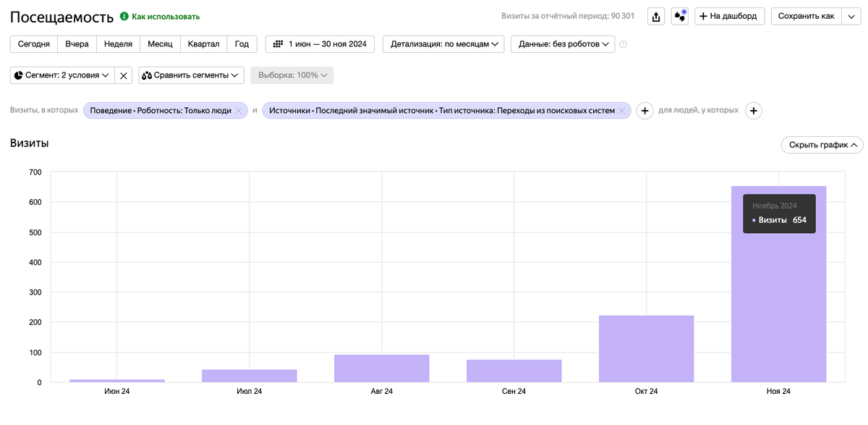Screen dimensions: 868x425
Task: Click the compare segments scales icon
Action: [x=147, y=75]
